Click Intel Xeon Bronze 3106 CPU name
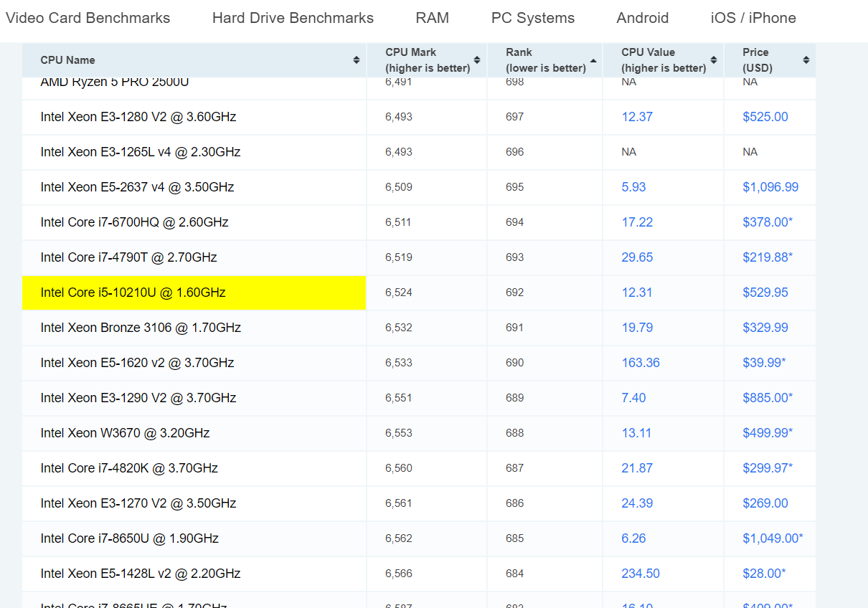 coord(141,328)
